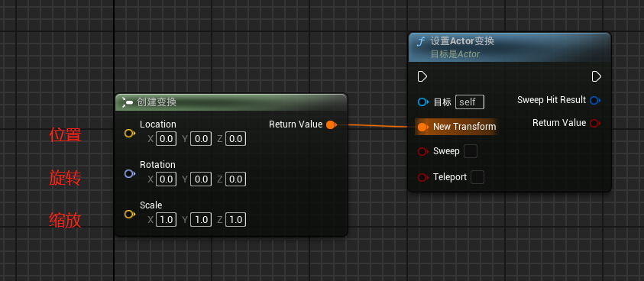Click the output execution pin on 设置Actor变换
Screen dimensions: 644x281
pos(597,76)
